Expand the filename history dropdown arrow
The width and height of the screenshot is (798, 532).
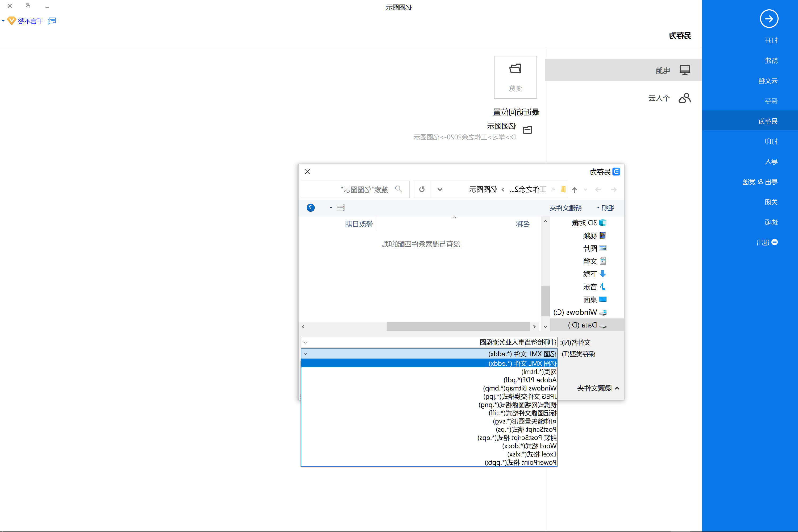(x=305, y=342)
